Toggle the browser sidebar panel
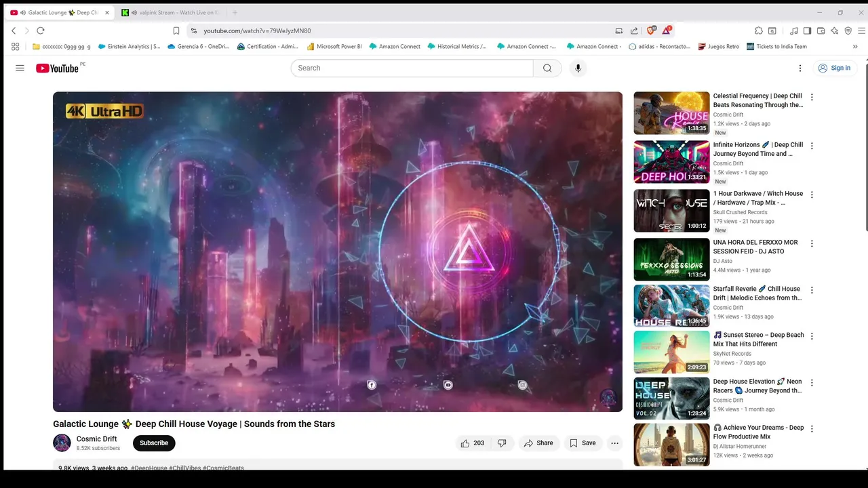The width and height of the screenshot is (868, 488). (807, 30)
